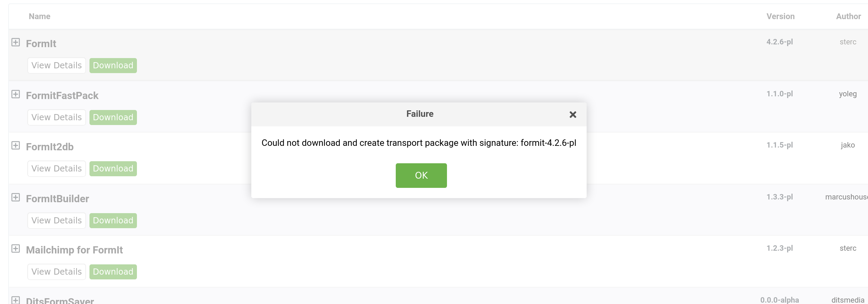View details of FormIt2db
This screenshot has width=868, height=304.
(x=56, y=168)
